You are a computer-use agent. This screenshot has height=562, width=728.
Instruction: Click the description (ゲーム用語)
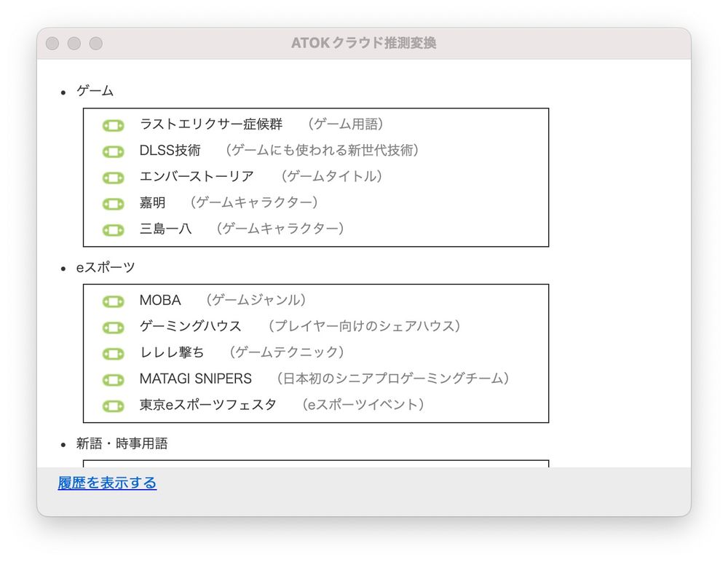coord(345,124)
